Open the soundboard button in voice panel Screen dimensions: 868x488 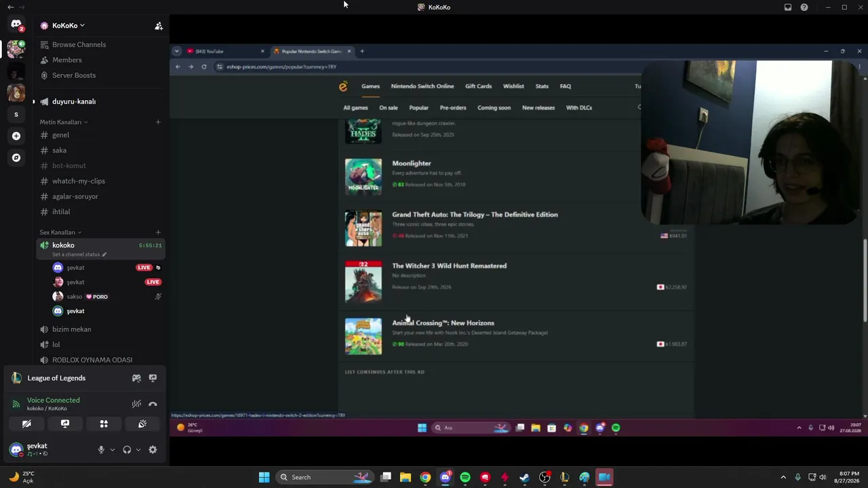pos(142,424)
